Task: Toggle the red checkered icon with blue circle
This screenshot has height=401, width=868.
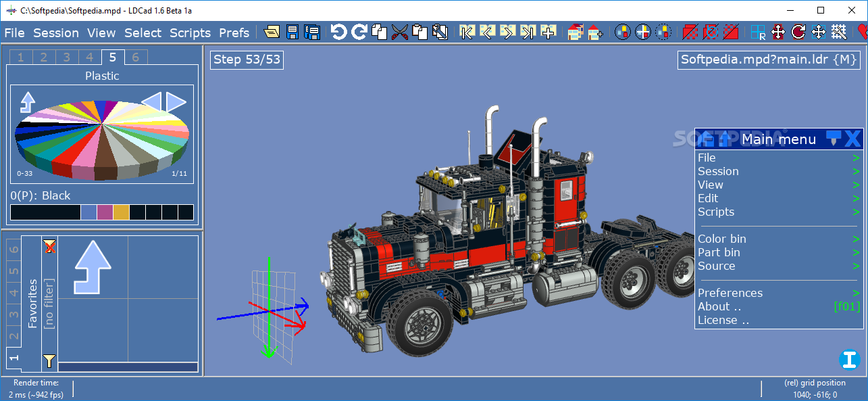Action: 711,32
